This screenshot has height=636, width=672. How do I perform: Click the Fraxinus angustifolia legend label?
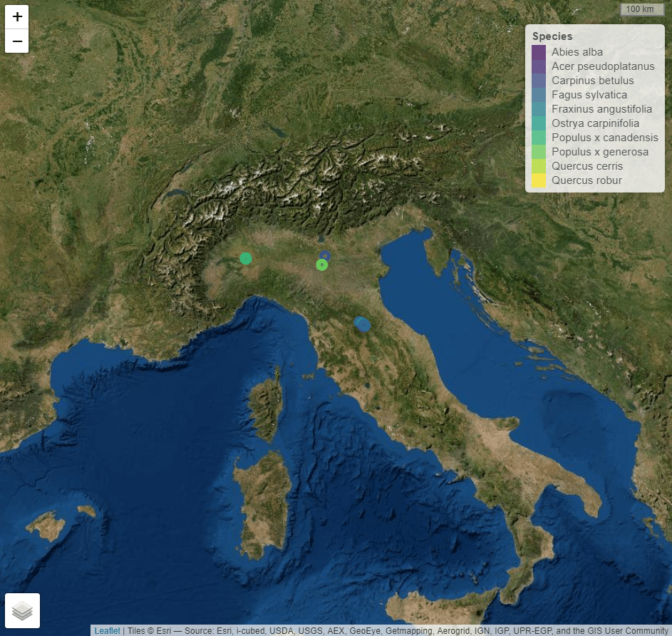601,109
